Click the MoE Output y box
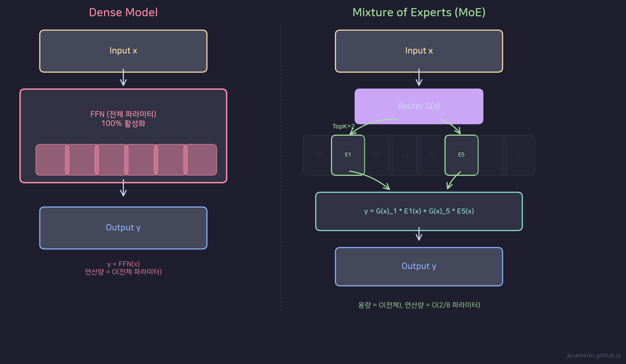Viewport: 626px width, 364px height. (x=419, y=266)
